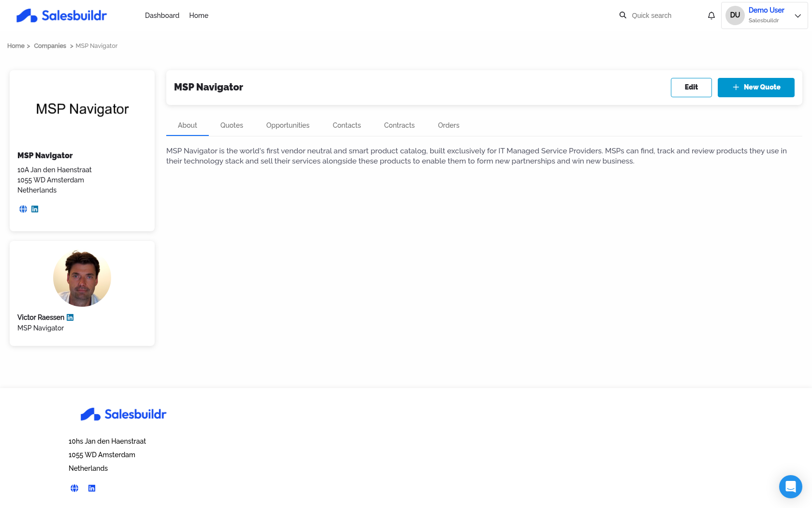Select the About tab

click(x=188, y=125)
